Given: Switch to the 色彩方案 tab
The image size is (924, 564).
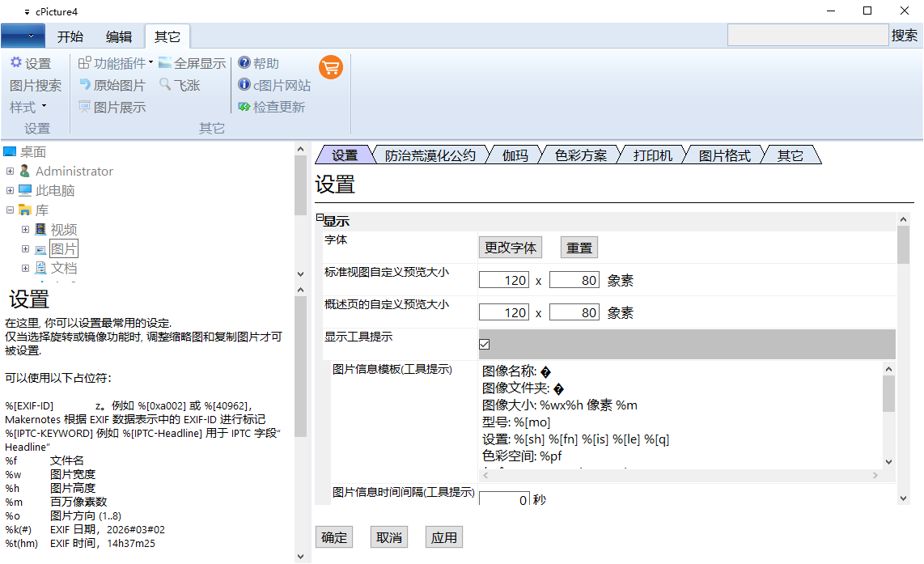Looking at the screenshot, I should pos(579,154).
